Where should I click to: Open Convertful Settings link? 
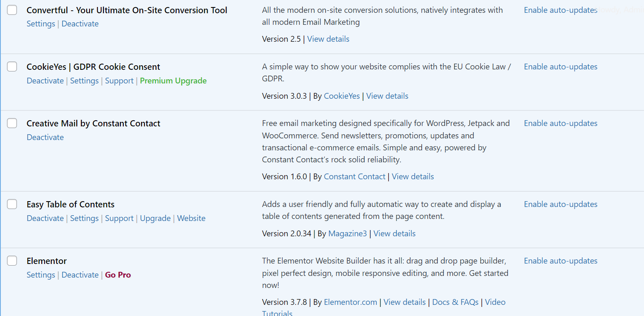coord(41,24)
